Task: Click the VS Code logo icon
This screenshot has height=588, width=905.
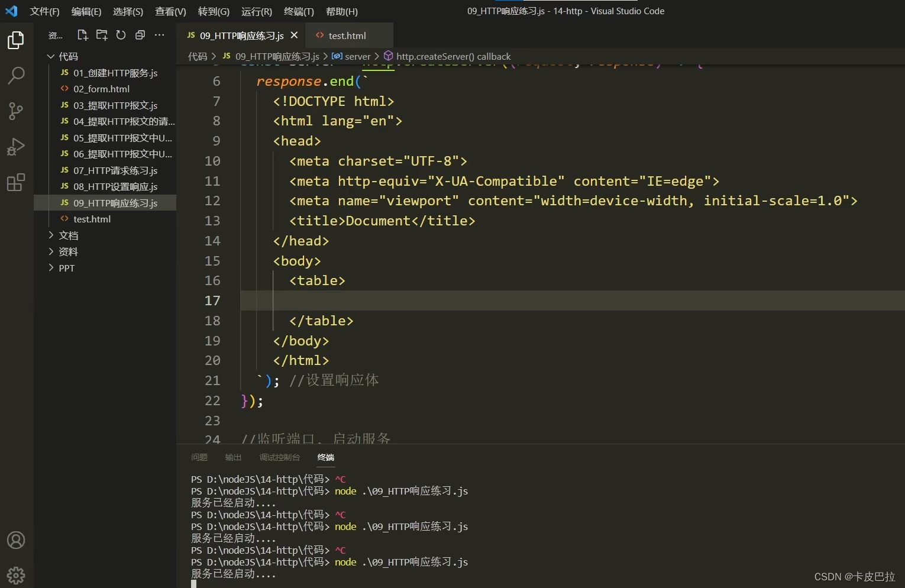Action: pyautogui.click(x=11, y=11)
